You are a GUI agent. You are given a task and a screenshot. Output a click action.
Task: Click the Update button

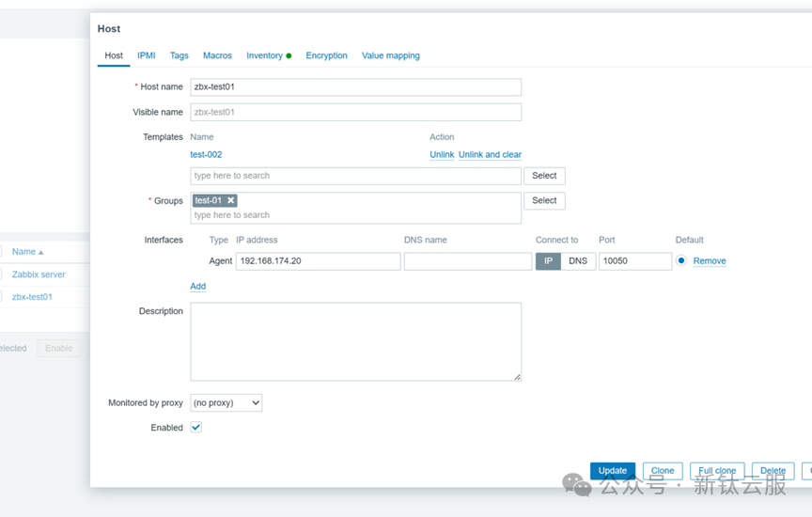[x=613, y=470]
